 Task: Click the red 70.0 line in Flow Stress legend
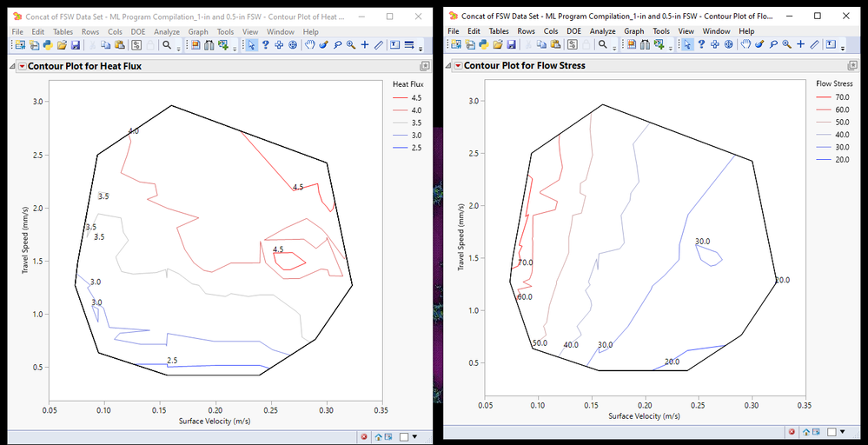pyautogui.click(x=823, y=98)
